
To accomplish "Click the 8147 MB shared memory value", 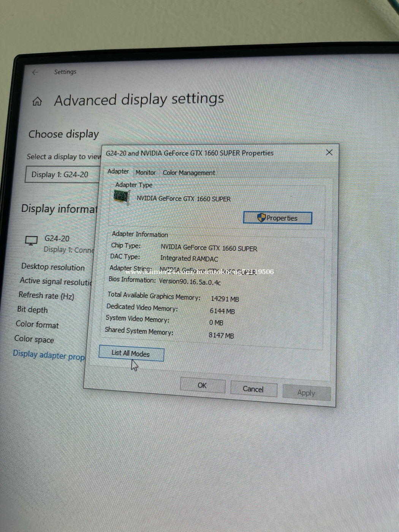I will coord(221,335).
